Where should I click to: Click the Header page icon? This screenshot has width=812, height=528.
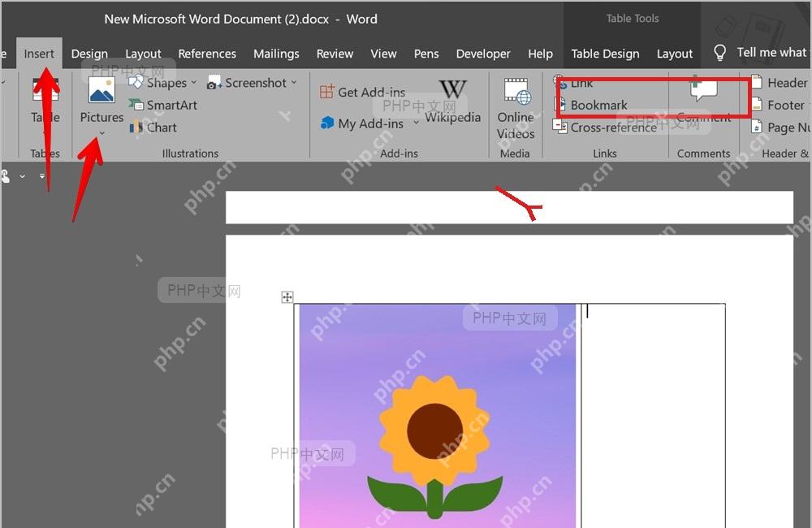pos(757,82)
